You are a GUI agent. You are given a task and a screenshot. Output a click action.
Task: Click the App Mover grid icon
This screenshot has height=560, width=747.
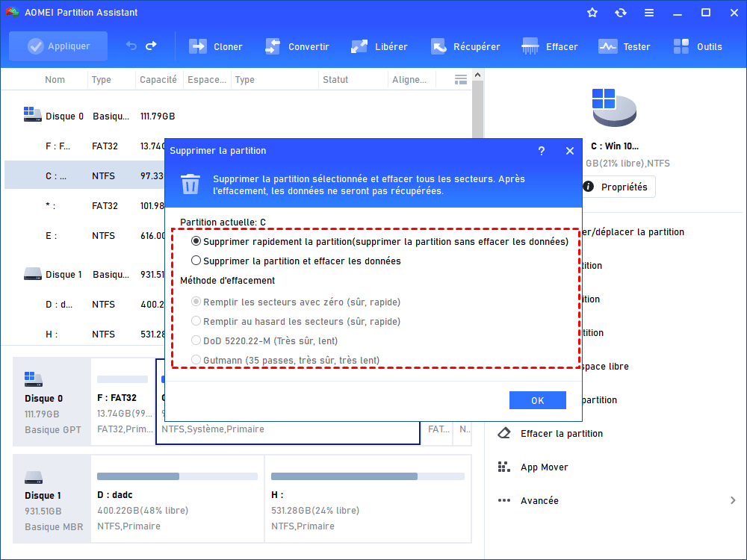pos(504,467)
